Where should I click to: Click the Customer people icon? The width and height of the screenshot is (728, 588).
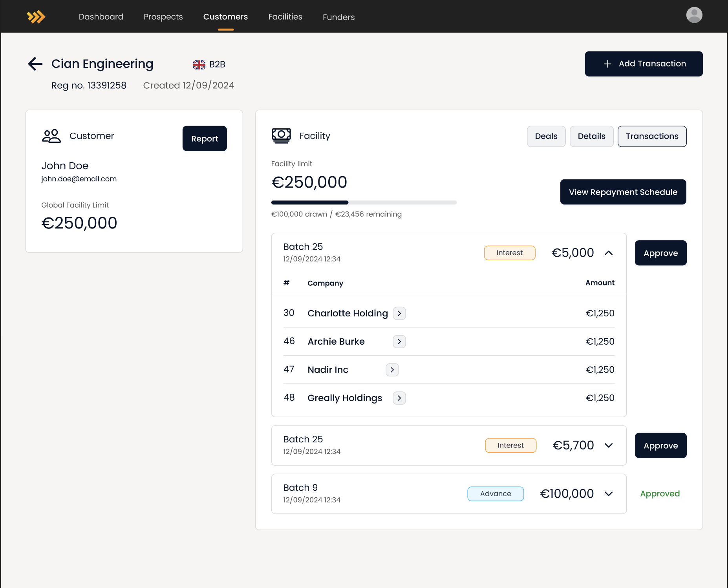(51, 136)
